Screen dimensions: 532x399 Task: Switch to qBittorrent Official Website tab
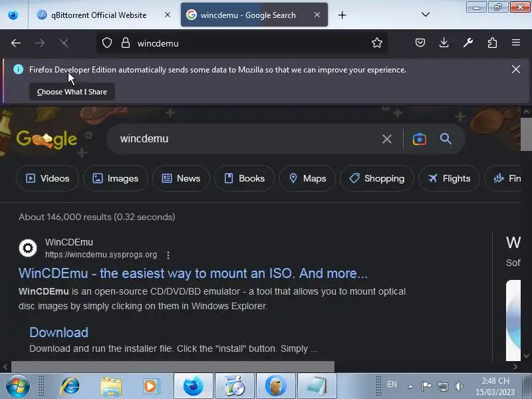coord(98,15)
